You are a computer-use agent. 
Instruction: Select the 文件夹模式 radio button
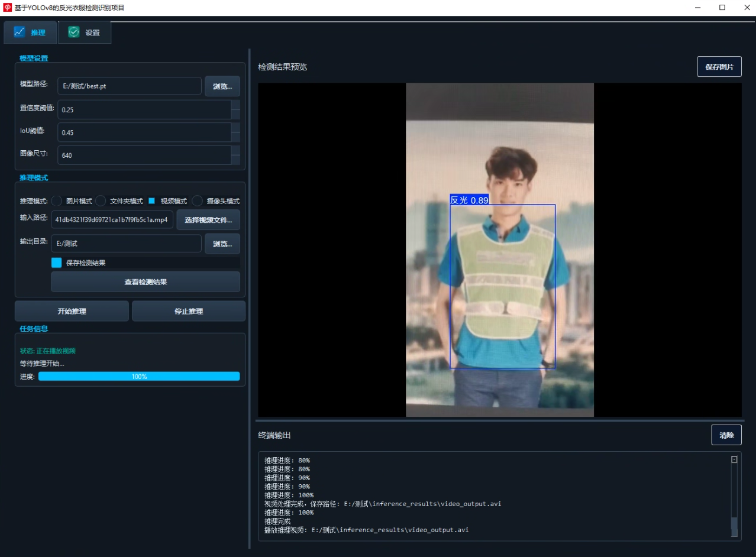[x=101, y=201]
